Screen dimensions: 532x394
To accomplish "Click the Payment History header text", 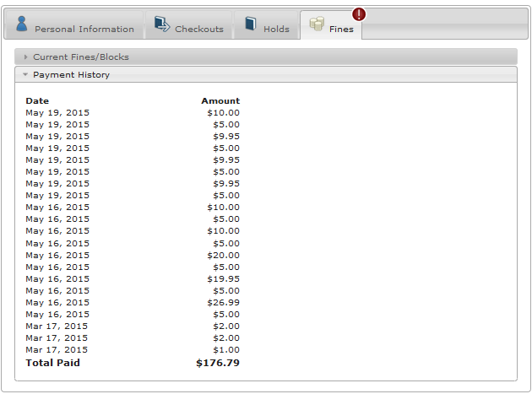I will click(x=71, y=75).
